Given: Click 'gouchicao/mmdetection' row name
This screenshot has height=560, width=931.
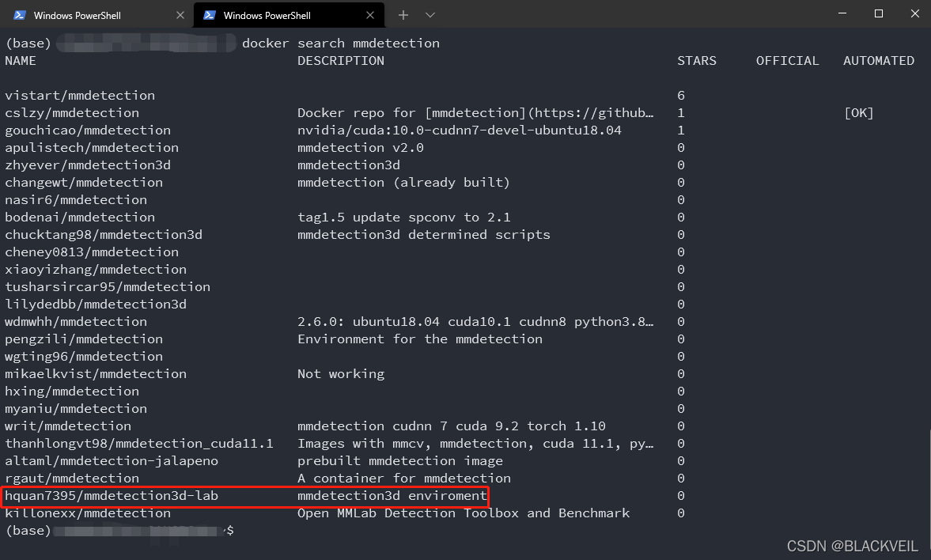Looking at the screenshot, I should [88, 130].
